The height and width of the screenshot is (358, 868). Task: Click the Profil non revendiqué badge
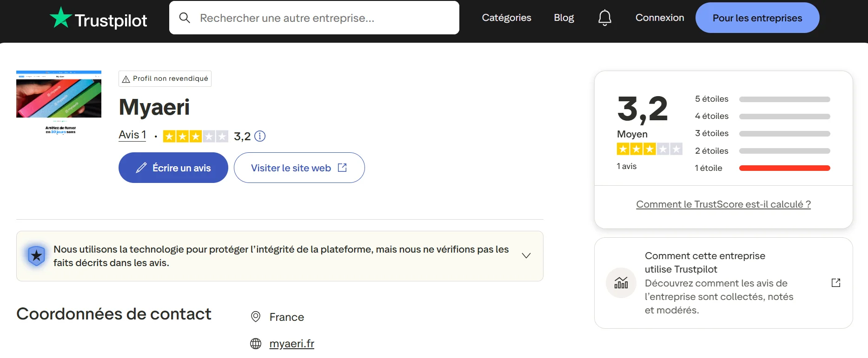coord(165,79)
